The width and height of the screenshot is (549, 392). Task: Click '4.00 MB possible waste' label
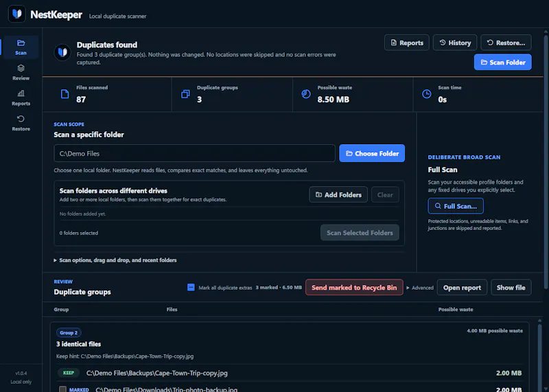tap(495, 331)
